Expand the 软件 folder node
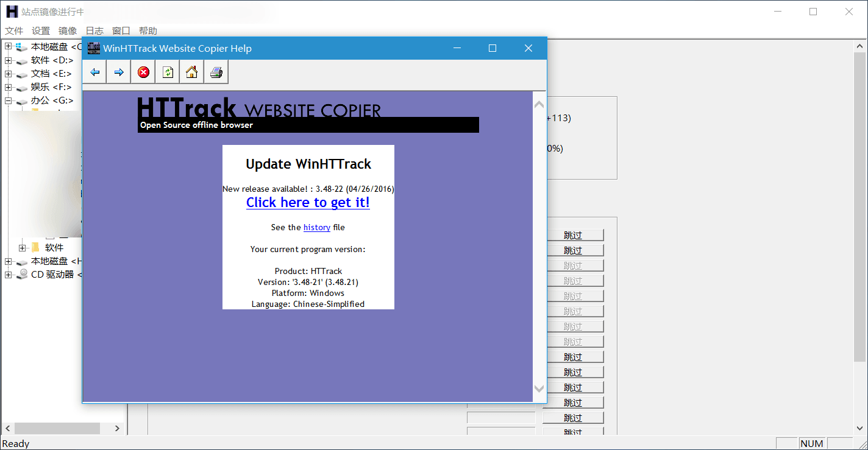Screen dimensions: 868x450 [x=23, y=247]
